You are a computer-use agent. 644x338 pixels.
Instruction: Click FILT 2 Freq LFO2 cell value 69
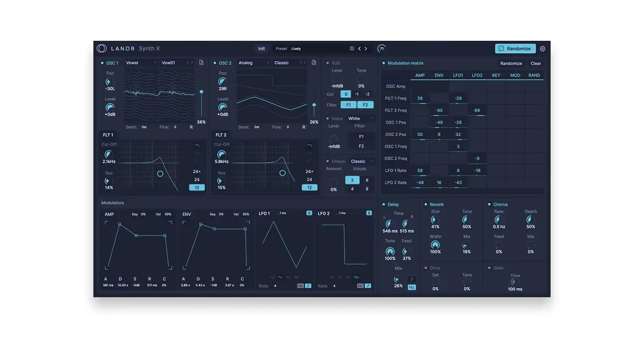[477, 111]
